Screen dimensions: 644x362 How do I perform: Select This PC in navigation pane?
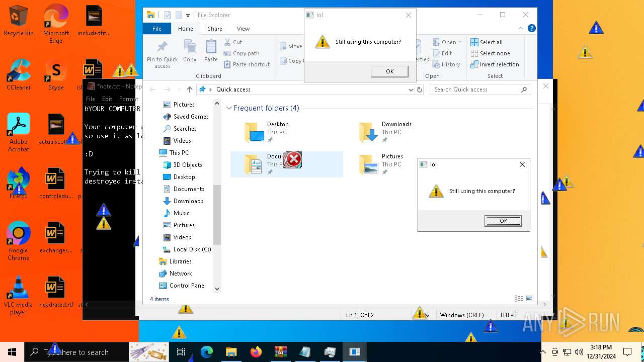174,153
